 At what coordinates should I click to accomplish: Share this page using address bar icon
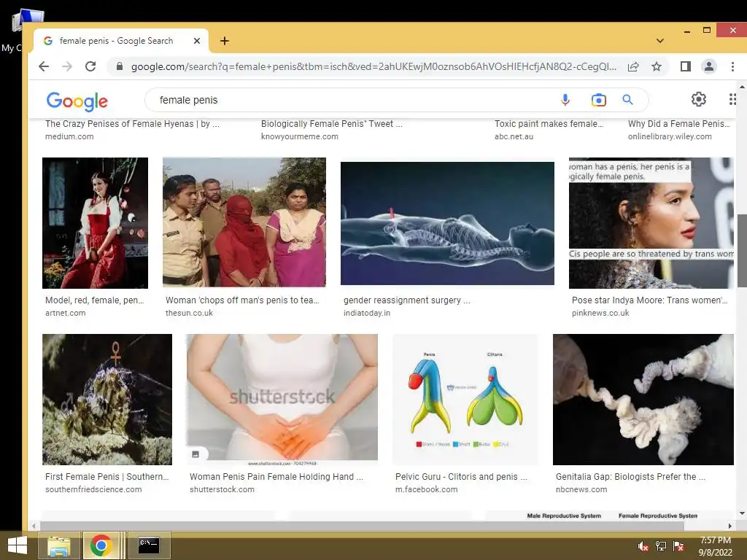[x=633, y=66]
